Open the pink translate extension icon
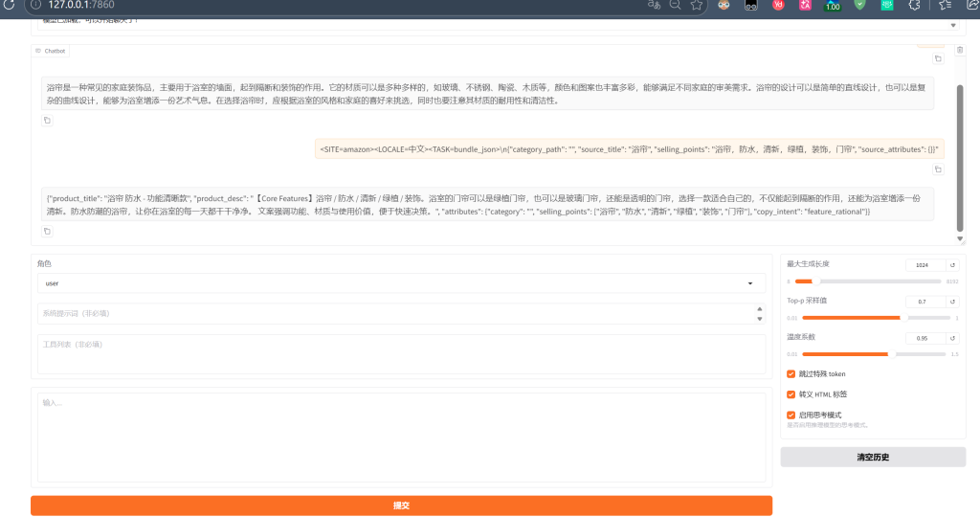980x517 pixels. pos(805,5)
